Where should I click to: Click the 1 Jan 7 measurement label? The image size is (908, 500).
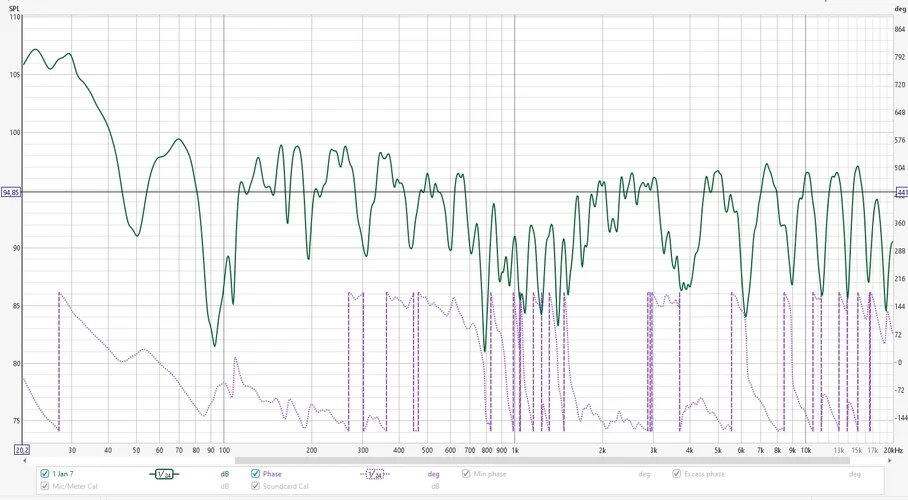[x=63, y=474]
